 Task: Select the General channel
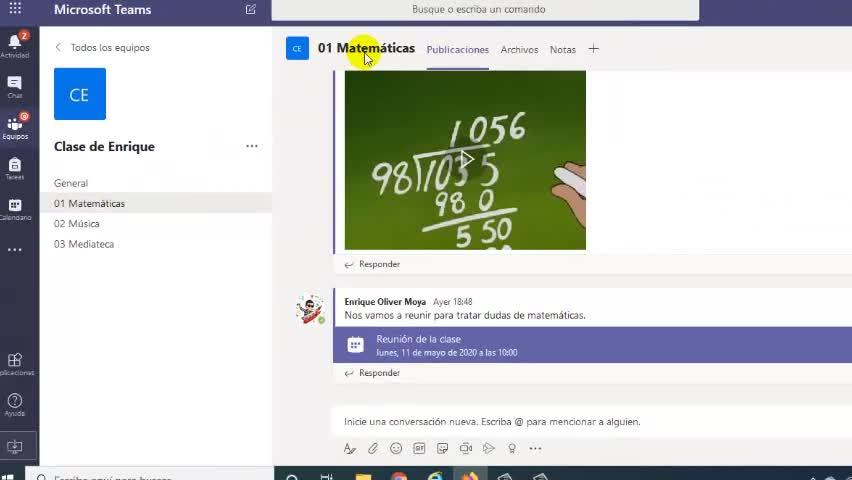click(156, 183)
